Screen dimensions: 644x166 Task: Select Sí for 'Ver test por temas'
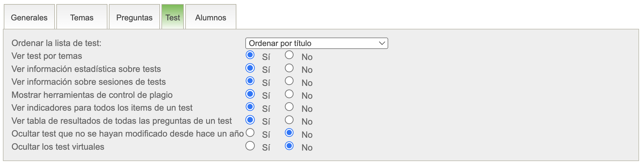[x=250, y=55]
